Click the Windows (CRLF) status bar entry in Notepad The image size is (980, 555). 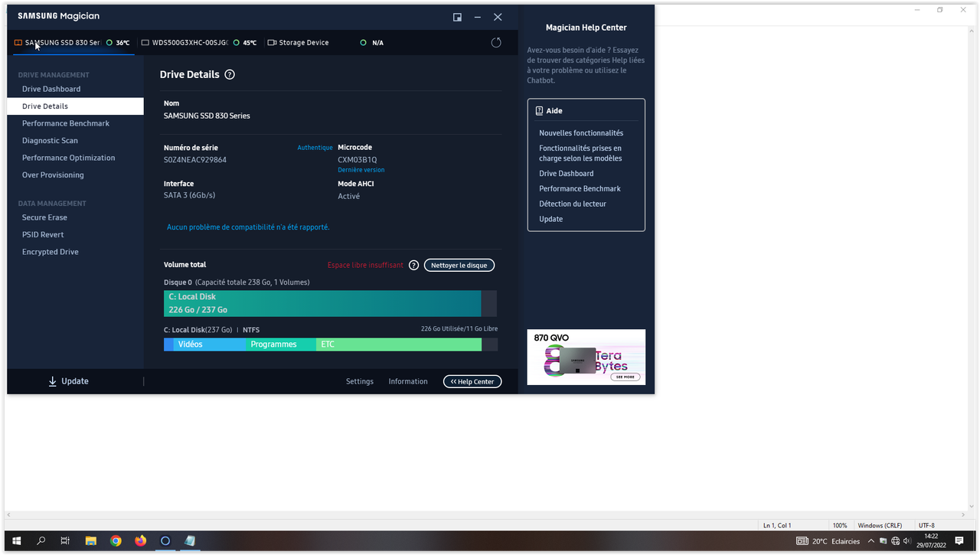click(x=880, y=526)
